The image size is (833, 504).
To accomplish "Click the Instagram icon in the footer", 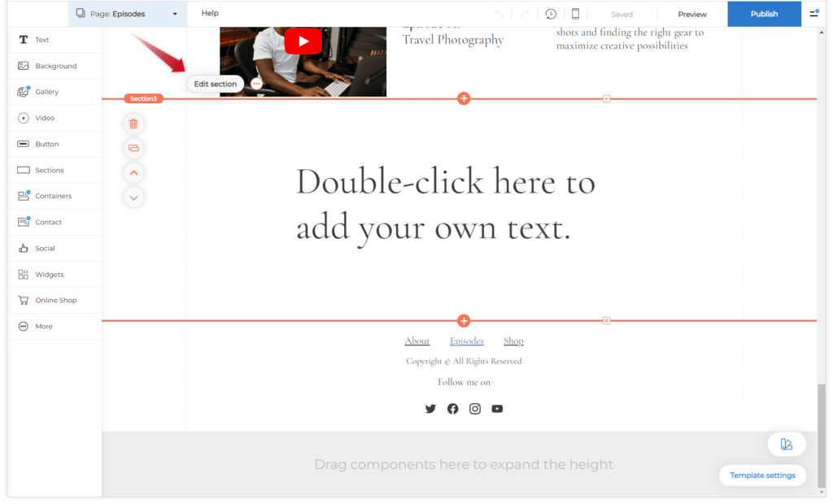I will [x=475, y=408].
